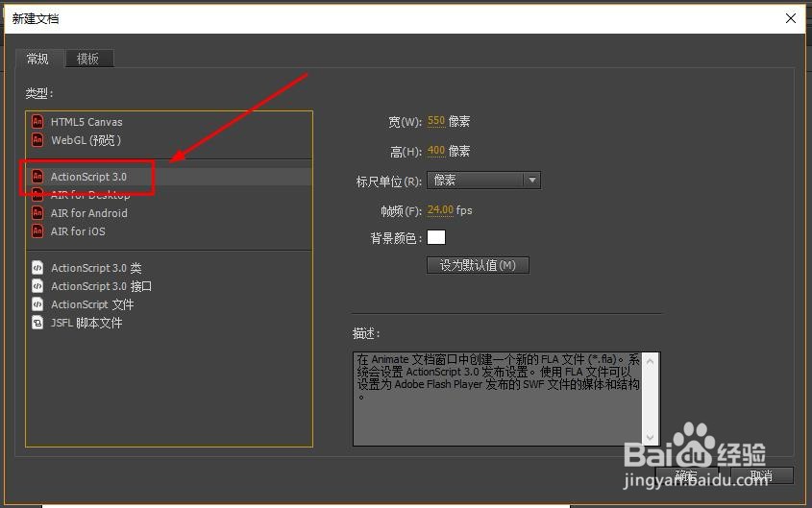Choose ActionScript 3.0 类 entry

tap(169, 268)
